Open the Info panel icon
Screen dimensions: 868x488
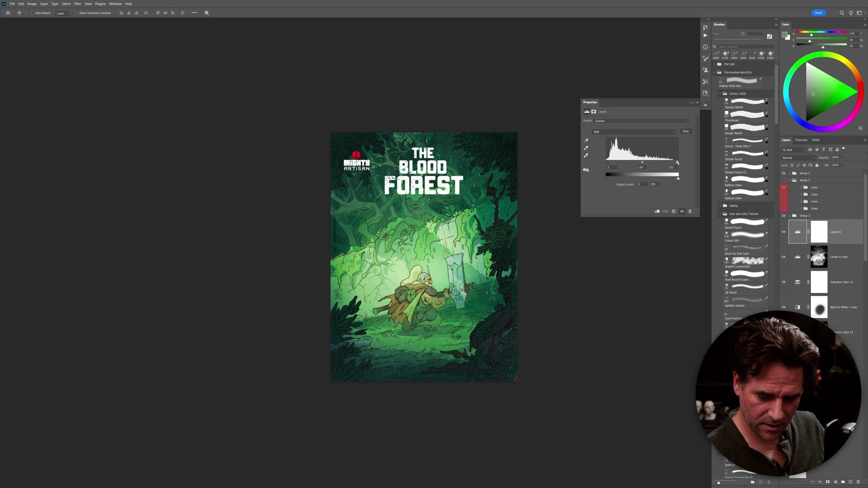[x=705, y=47]
